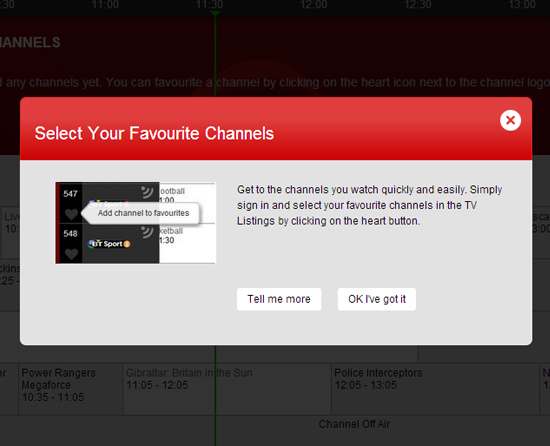Image resolution: width=550 pixels, height=446 pixels.
Task: Click heart icon beside channel 548
Action: 71,254
